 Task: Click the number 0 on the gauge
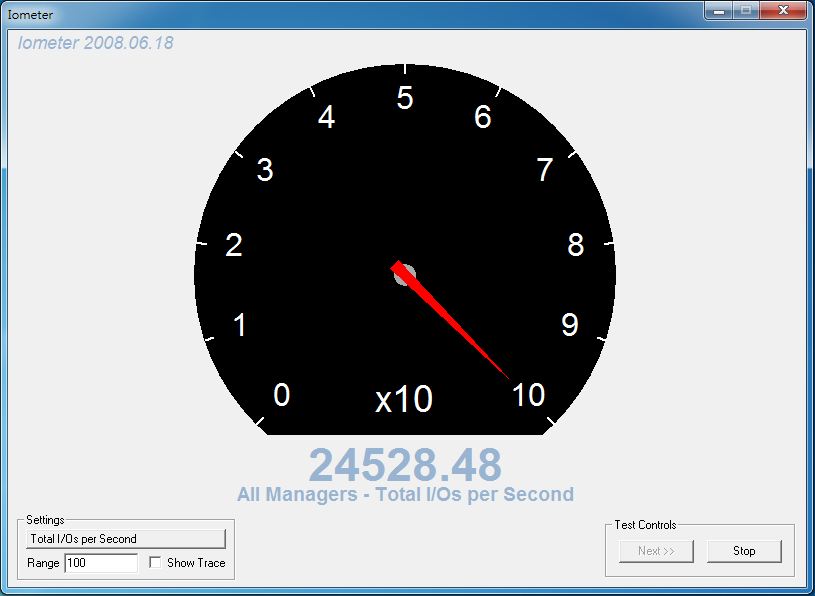click(x=282, y=396)
